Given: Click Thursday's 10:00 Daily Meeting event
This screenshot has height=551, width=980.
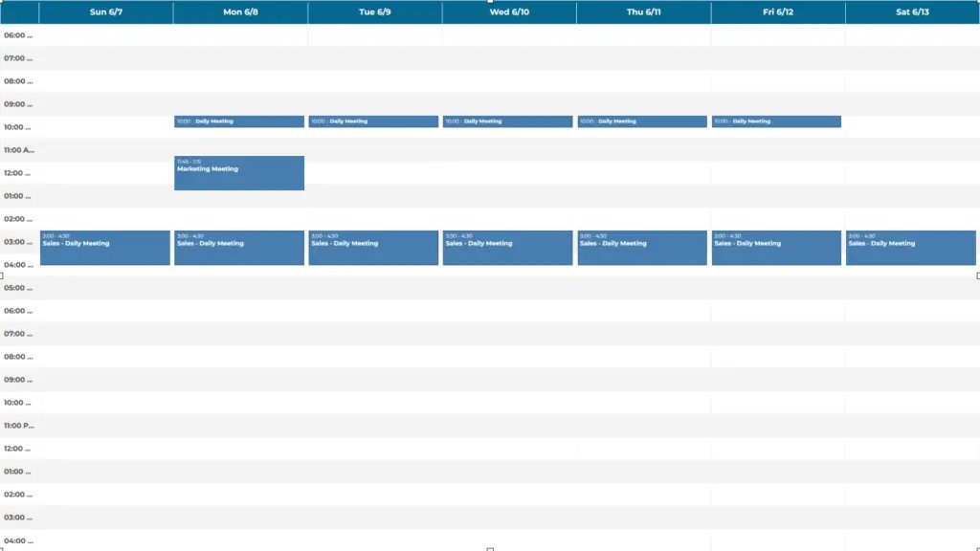Looking at the screenshot, I should tap(642, 121).
